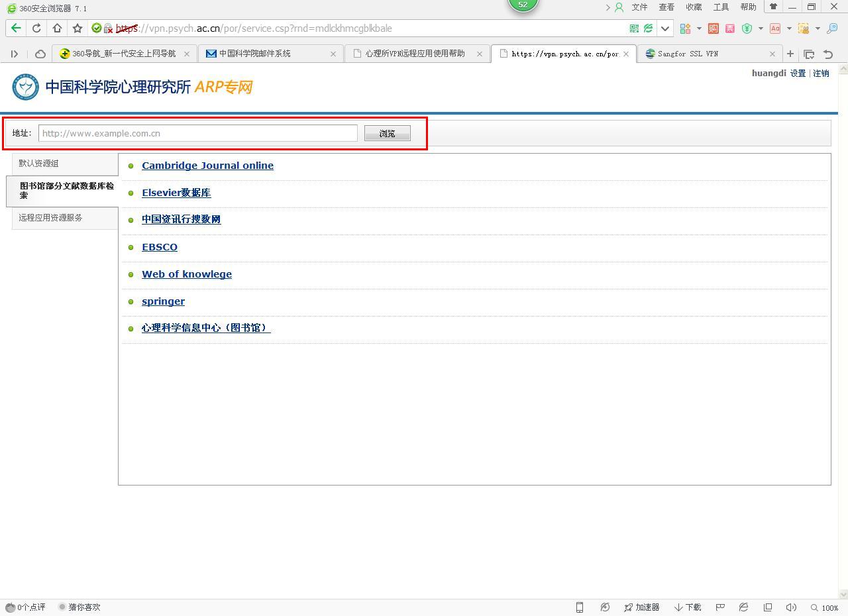The image size is (848, 616).
Task: Open the tab list window icon
Action: [809, 54]
